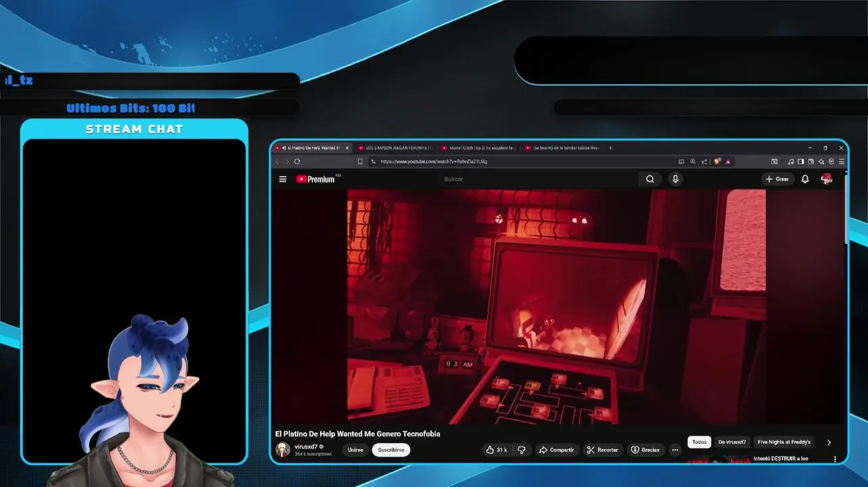This screenshot has height=487, width=868.
Task: Click the share page icon in address bar
Action: click(704, 162)
